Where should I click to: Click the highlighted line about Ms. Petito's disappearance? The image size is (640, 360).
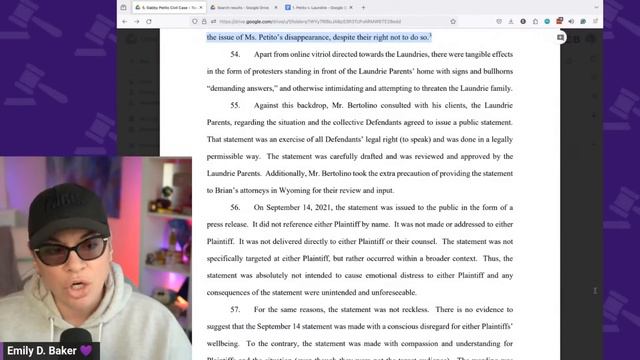click(x=319, y=37)
